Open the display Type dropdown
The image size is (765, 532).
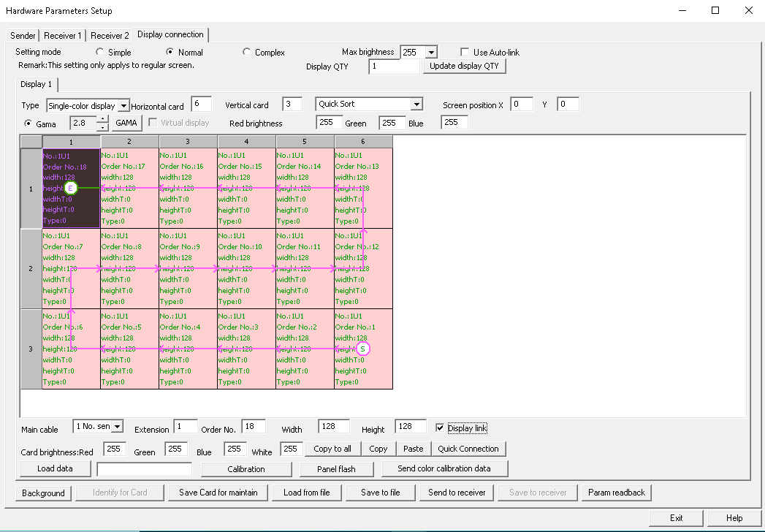coord(123,106)
